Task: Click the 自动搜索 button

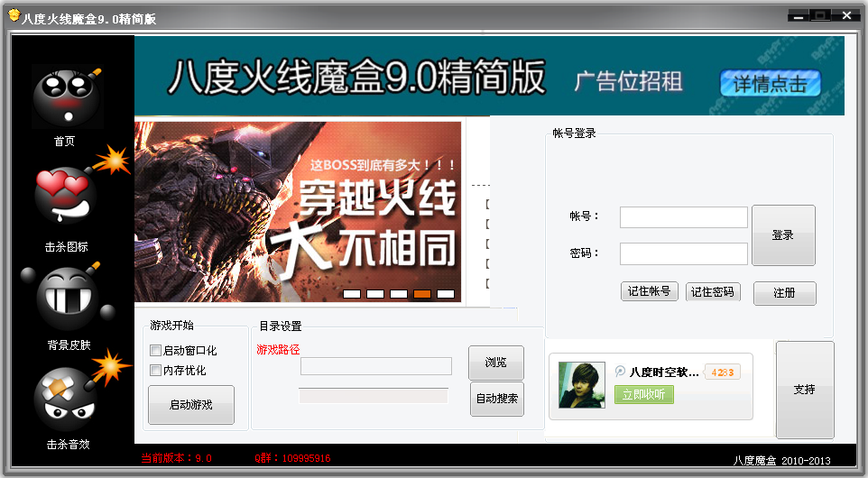Action: (x=497, y=399)
